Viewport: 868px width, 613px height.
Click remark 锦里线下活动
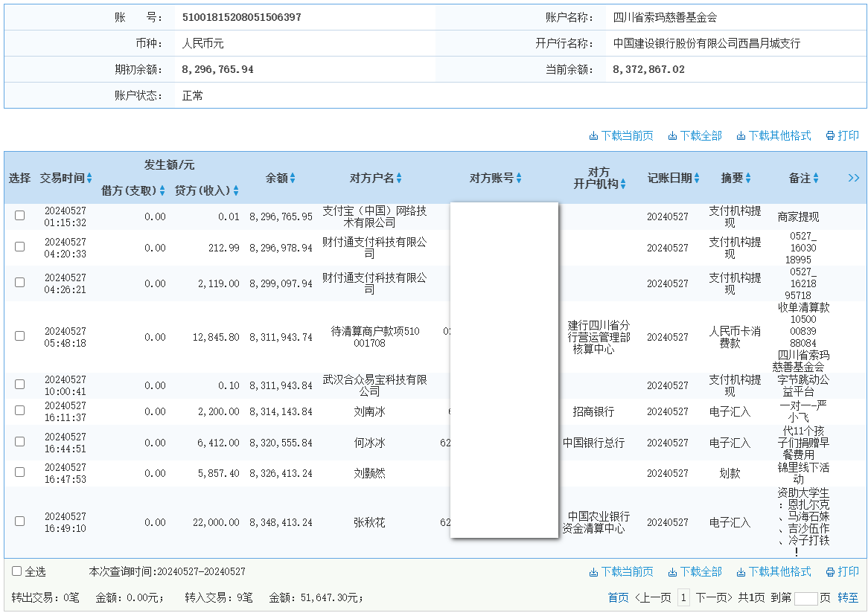[x=803, y=473]
